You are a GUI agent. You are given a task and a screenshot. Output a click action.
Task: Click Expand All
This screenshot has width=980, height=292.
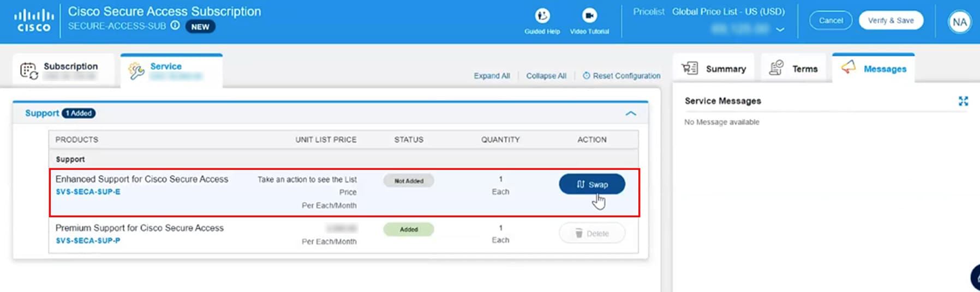492,76
